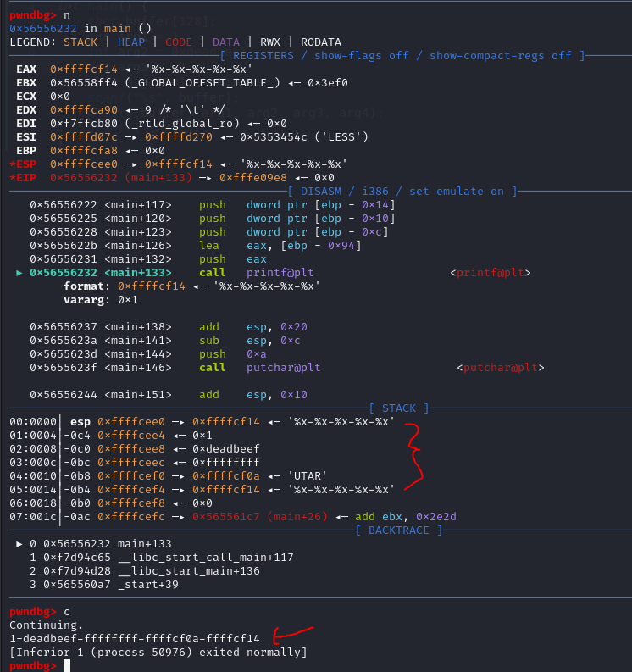Click the BACKTRACE section header
The height and width of the screenshot is (672, 632).
click(x=399, y=530)
